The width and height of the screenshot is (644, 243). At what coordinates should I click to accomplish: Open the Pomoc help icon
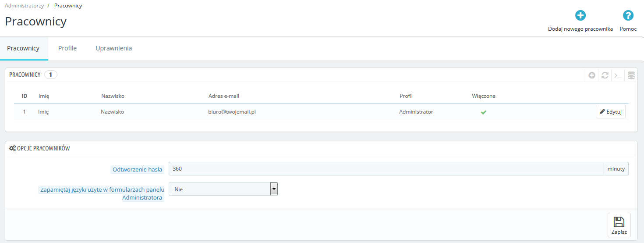[x=628, y=16]
